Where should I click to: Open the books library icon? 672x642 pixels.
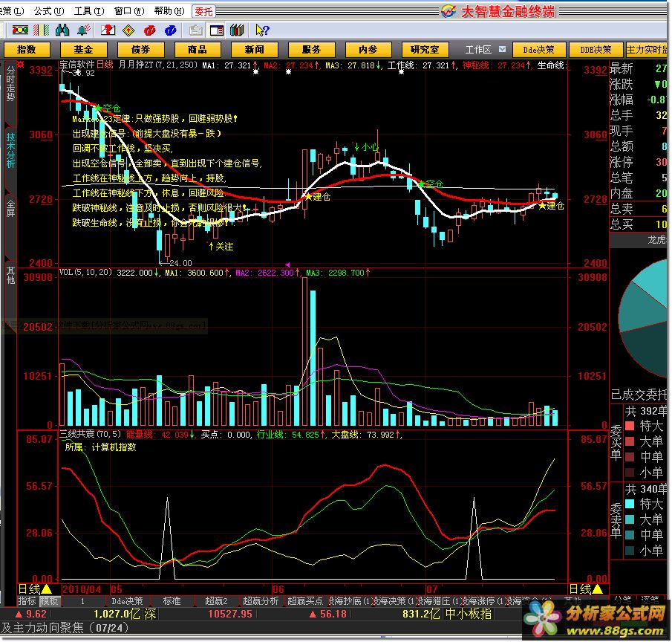(237, 30)
